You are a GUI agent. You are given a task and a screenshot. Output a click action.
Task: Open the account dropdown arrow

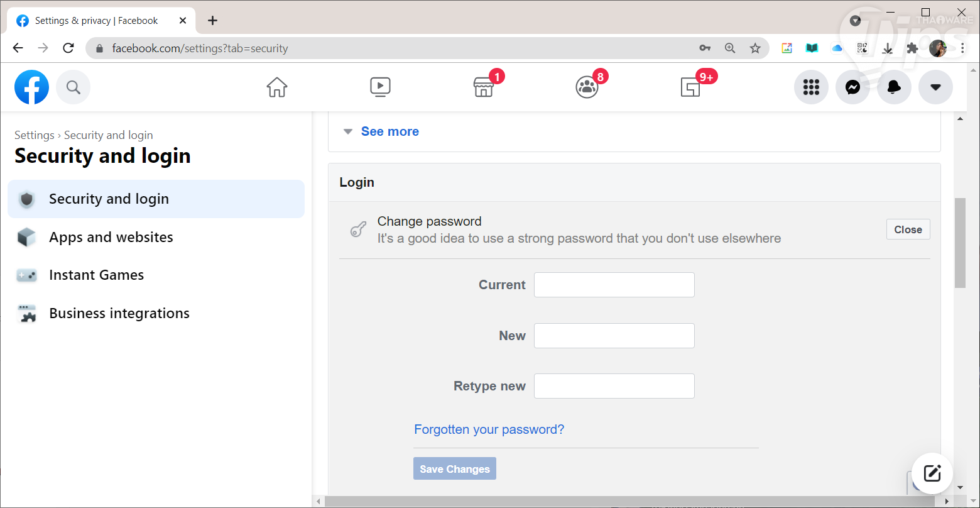(935, 87)
